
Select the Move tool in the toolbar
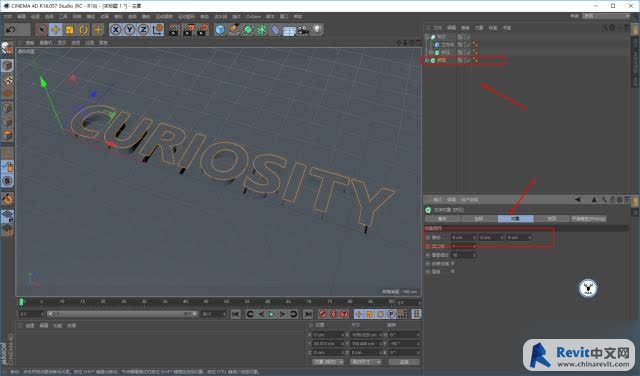point(56,30)
